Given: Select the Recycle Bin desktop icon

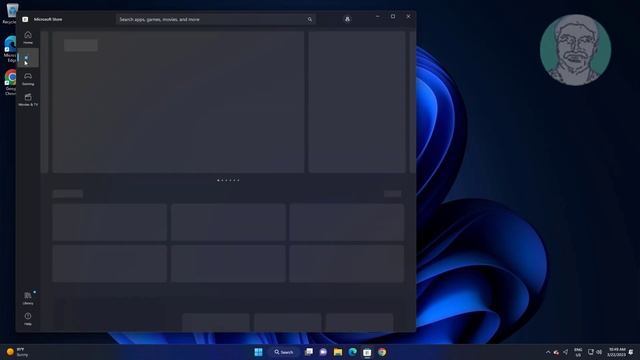Looking at the screenshot, I should click(11, 13).
